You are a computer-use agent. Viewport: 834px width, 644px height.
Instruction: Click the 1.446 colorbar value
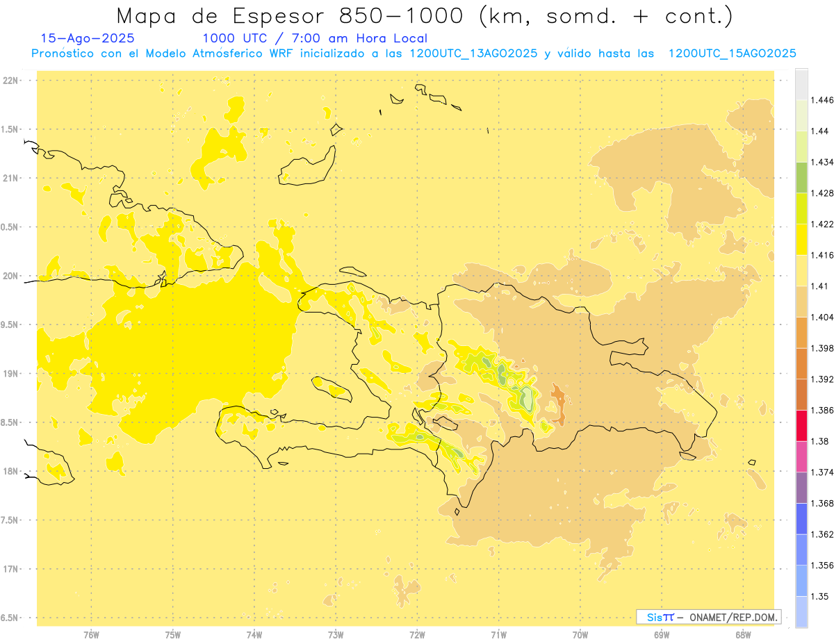tap(822, 100)
